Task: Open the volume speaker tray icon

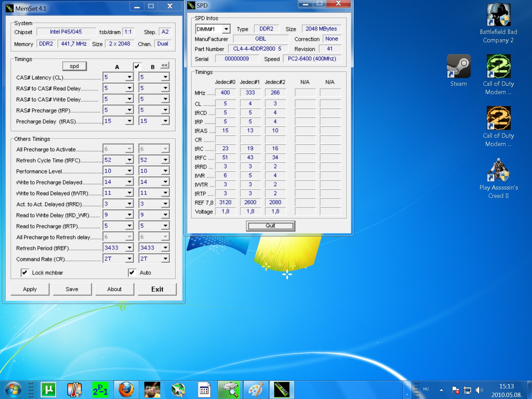Action: [479, 390]
